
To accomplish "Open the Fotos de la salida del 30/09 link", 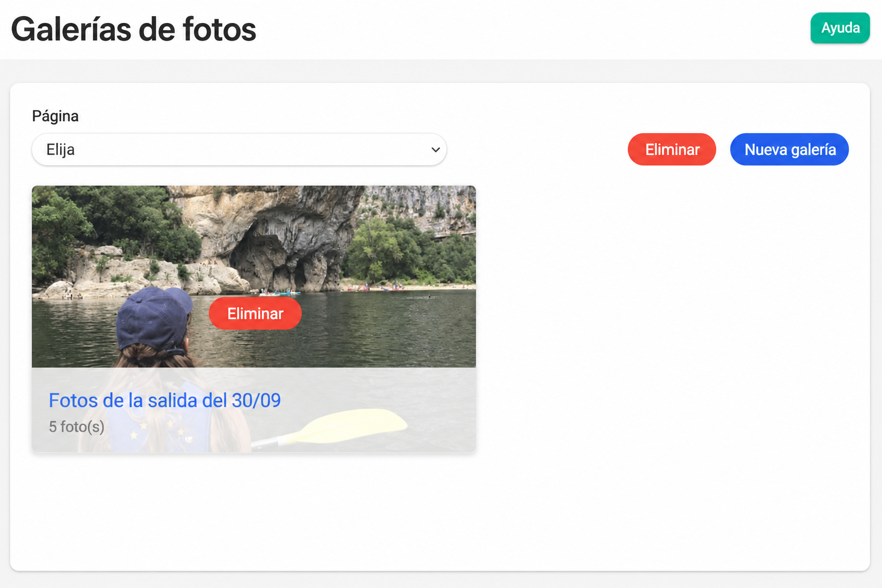I will pos(165,400).
